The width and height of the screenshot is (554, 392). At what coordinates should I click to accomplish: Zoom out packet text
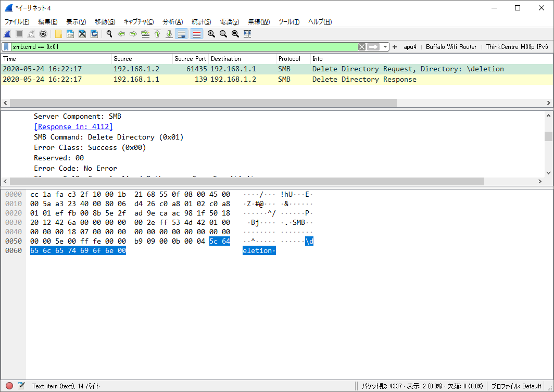coord(223,34)
